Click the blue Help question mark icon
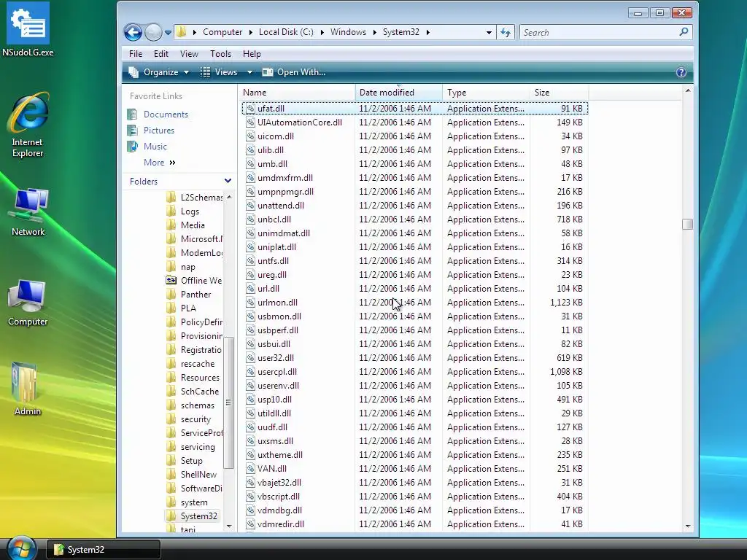747x560 pixels. point(681,72)
